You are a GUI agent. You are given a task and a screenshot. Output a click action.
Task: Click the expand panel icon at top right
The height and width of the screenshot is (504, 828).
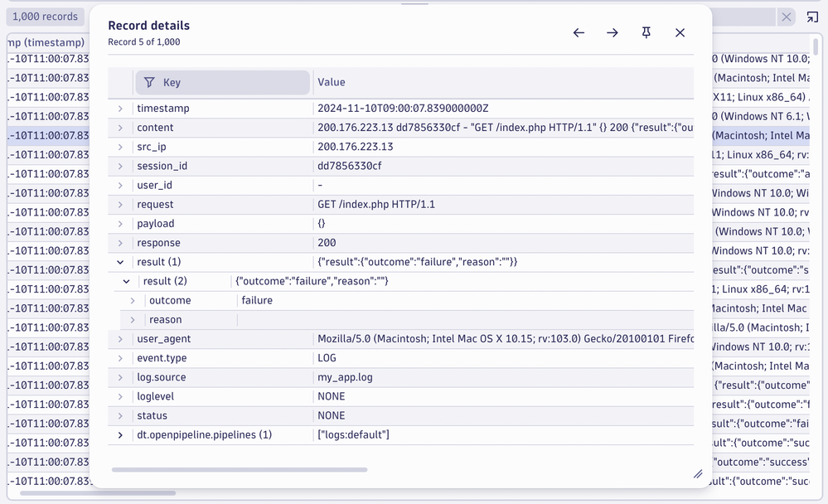[812, 17]
